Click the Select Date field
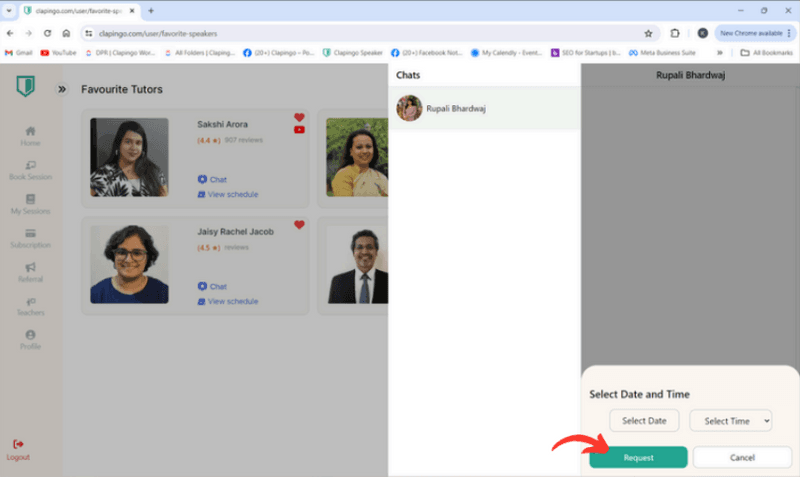 coord(644,421)
